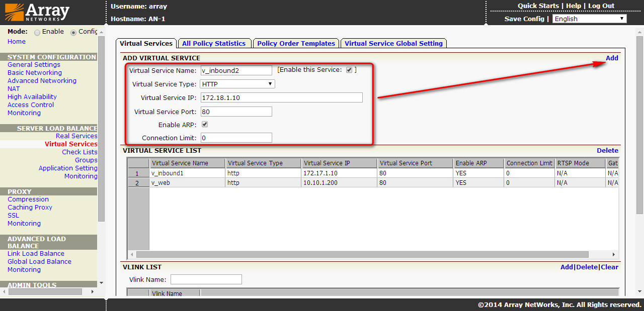Click Add link for virtual service
Viewport: 644px width, 311px height.
point(612,58)
